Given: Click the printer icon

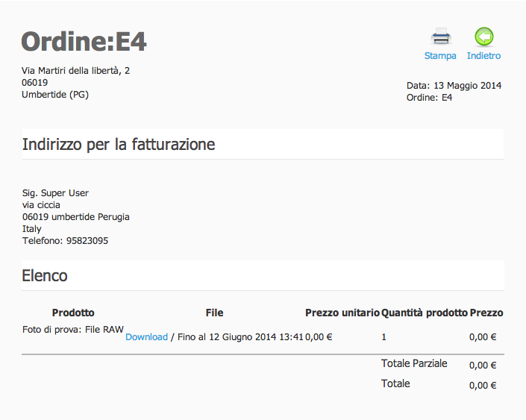Looking at the screenshot, I should (441, 37).
